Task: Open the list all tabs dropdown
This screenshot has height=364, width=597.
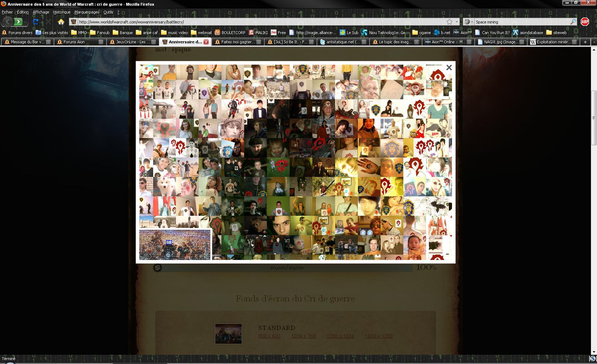Action: 593,42
